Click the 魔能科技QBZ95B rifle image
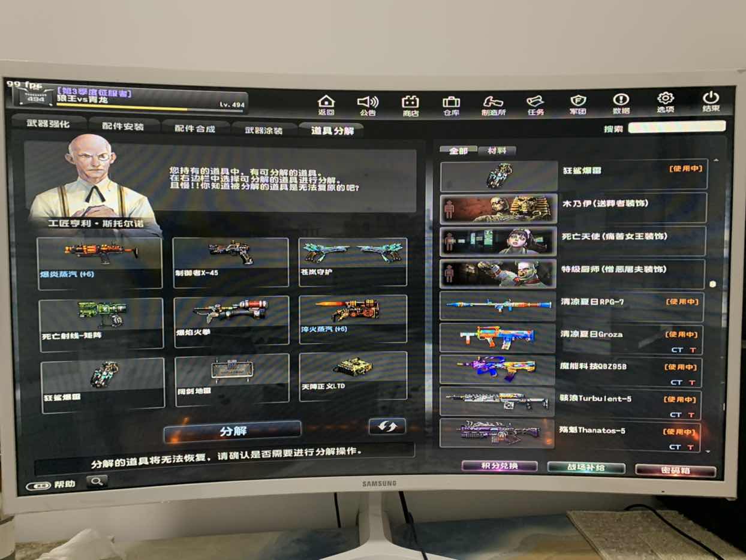 coord(497,369)
